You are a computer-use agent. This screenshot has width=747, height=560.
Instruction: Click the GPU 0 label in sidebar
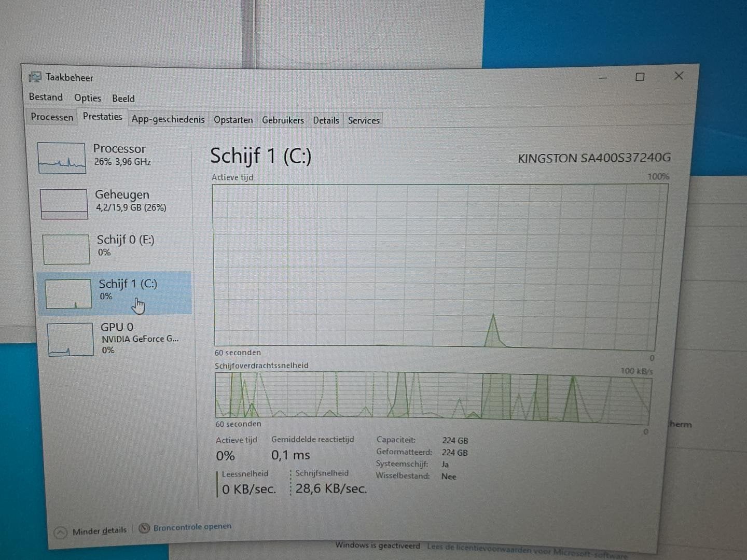[x=117, y=327]
